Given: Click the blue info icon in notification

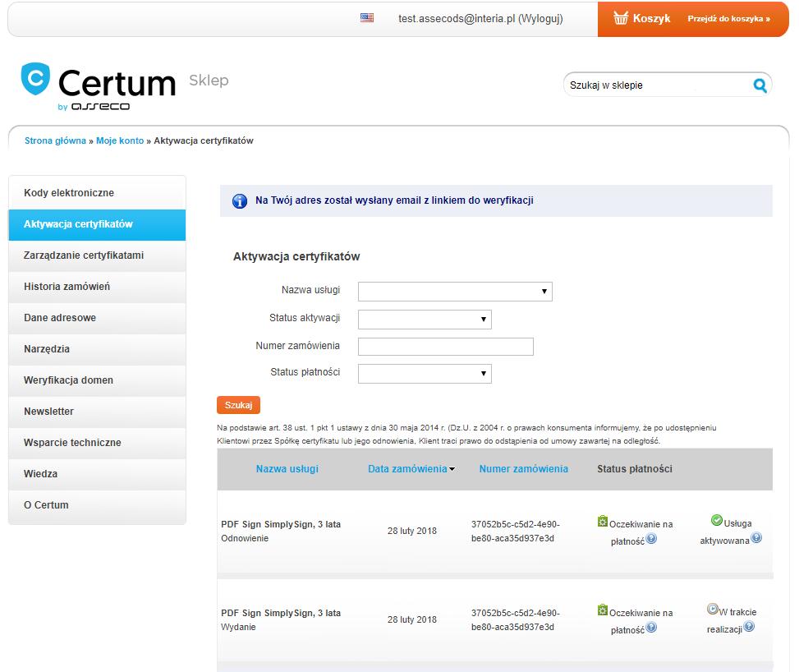Looking at the screenshot, I should tap(240, 201).
